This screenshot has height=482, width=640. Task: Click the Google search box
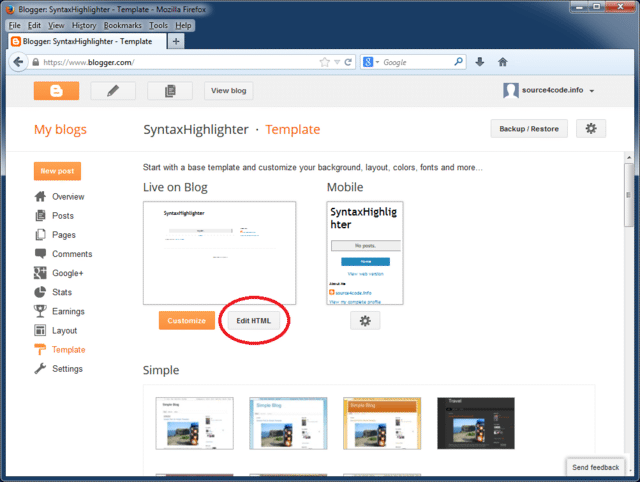417,62
